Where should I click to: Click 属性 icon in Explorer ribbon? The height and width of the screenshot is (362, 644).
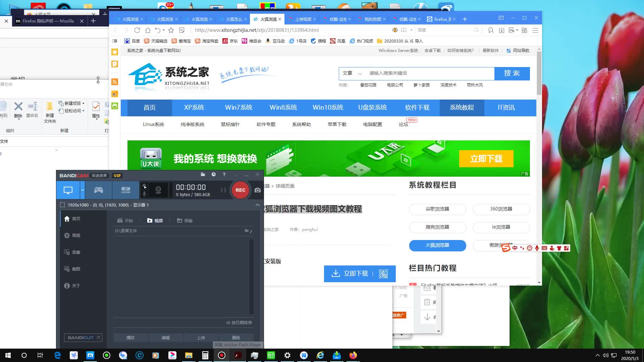coord(96,110)
